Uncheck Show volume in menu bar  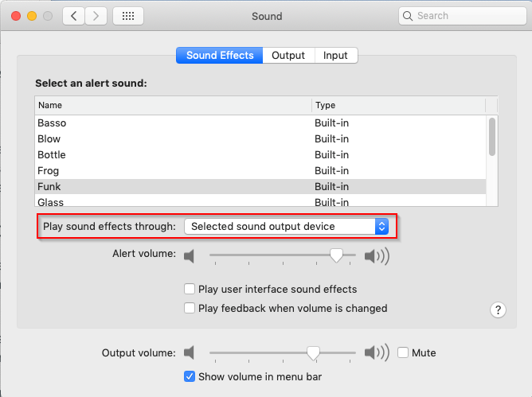[190, 376]
